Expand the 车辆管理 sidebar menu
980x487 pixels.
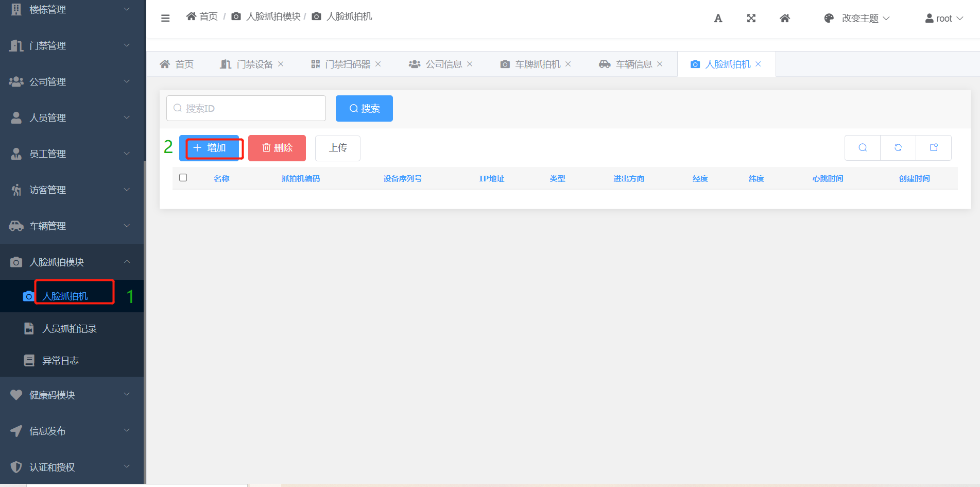[72, 226]
